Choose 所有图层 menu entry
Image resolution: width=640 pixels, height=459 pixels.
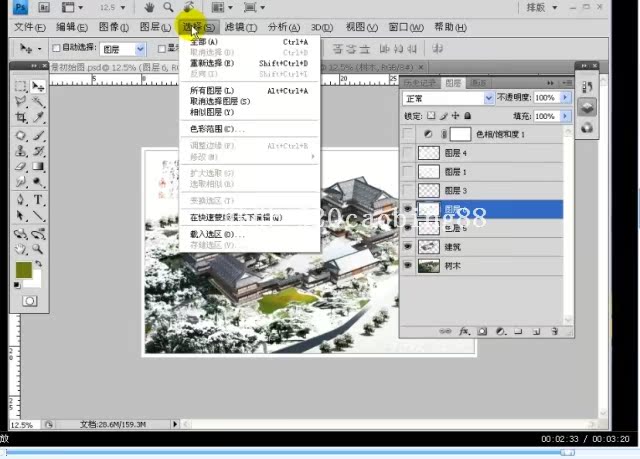pos(249,91)
